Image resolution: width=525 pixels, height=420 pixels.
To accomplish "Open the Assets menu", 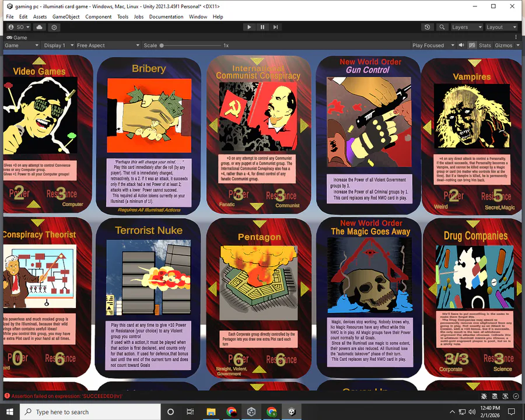I will 40,17.
